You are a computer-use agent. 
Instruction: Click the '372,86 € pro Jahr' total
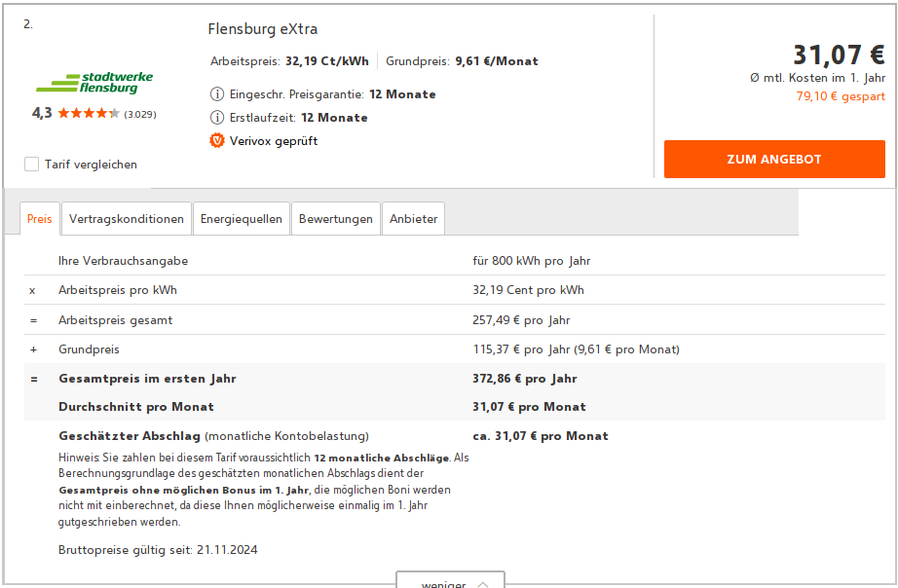pyautogui.click(x=525, y=379)
